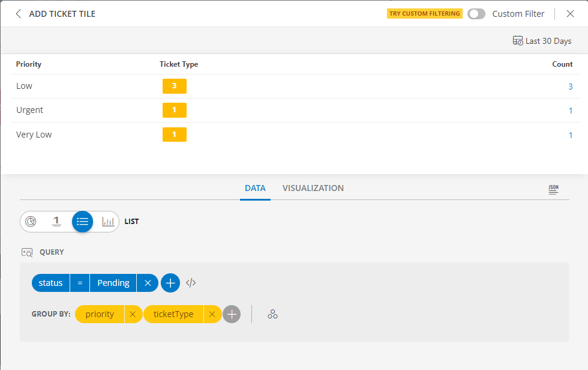Add another query condition with the plus button

point(170,282)
